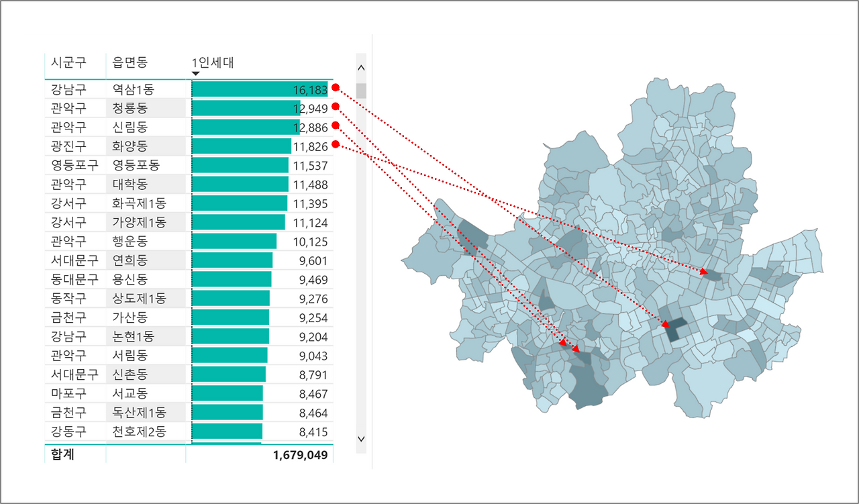Click the 8,415 value
Image resolution: width=859 pixels, height=504 pixels.
pos(314,432)
